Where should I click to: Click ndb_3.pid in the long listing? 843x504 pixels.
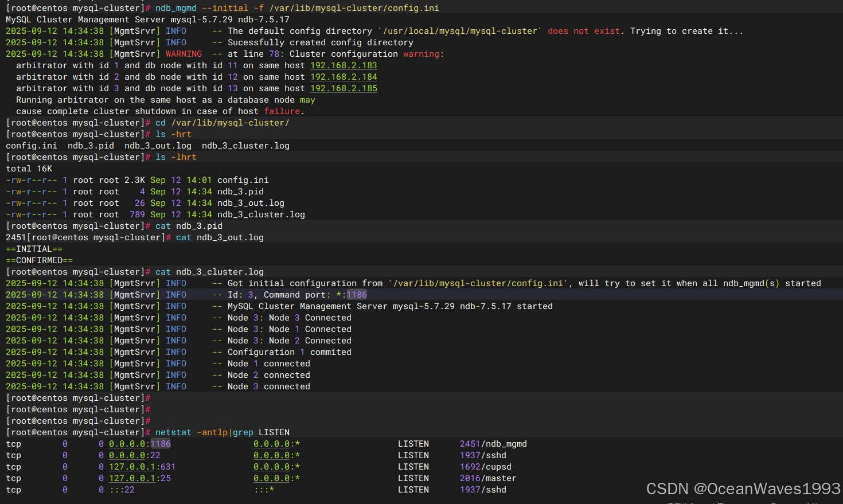pyautogui.click(x=240, y=192)
